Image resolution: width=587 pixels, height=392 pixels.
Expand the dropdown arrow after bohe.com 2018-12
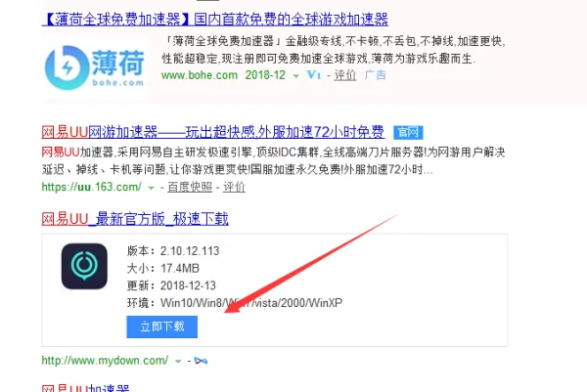[295, 76]
